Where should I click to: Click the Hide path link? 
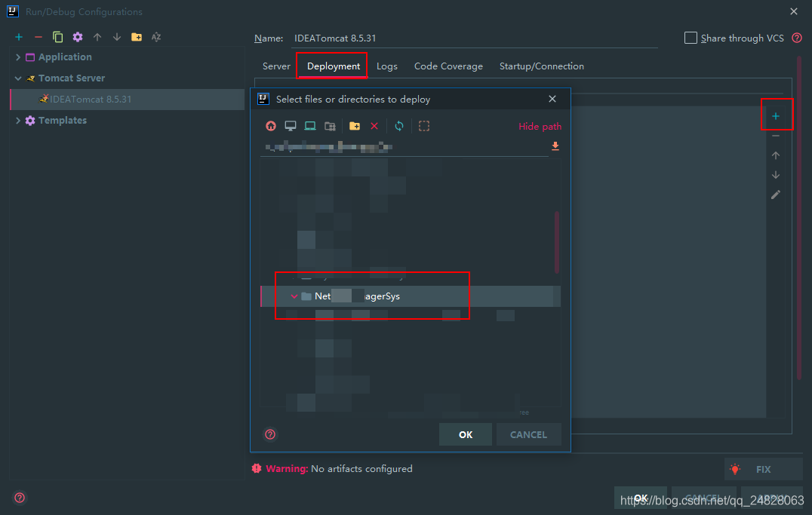[x=540, y=126]
